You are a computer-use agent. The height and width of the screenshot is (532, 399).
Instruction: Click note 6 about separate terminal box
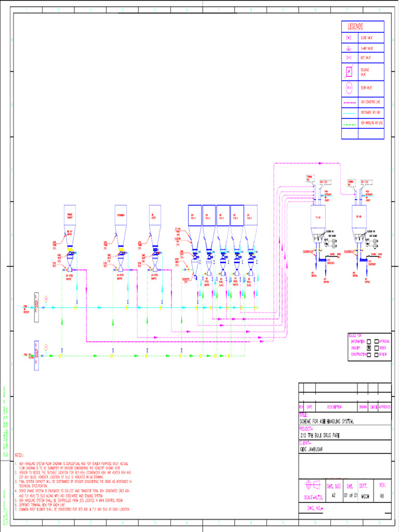39,505
